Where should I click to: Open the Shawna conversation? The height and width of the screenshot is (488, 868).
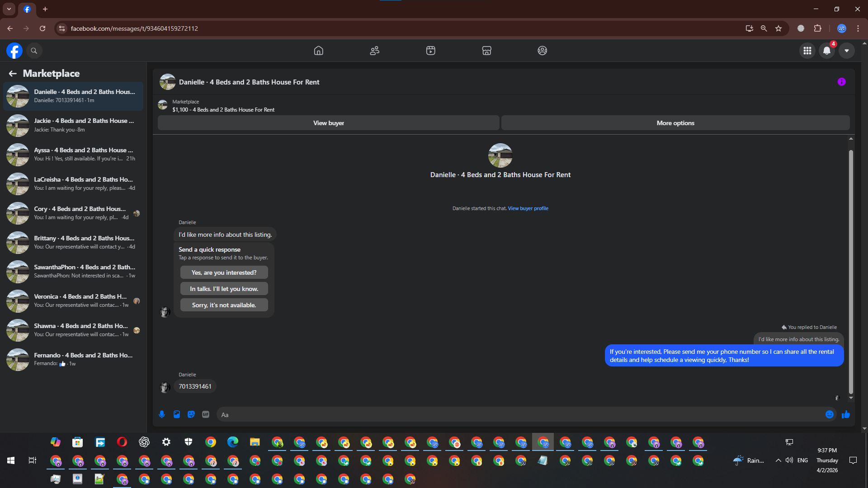[73, 330]
